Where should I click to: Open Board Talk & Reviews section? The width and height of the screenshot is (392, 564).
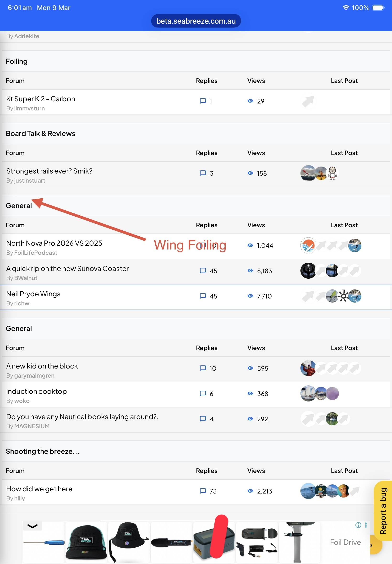click(41, 134)
